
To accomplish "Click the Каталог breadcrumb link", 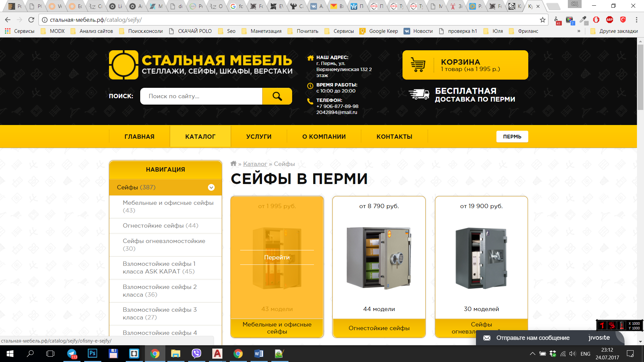I will 255,164.
